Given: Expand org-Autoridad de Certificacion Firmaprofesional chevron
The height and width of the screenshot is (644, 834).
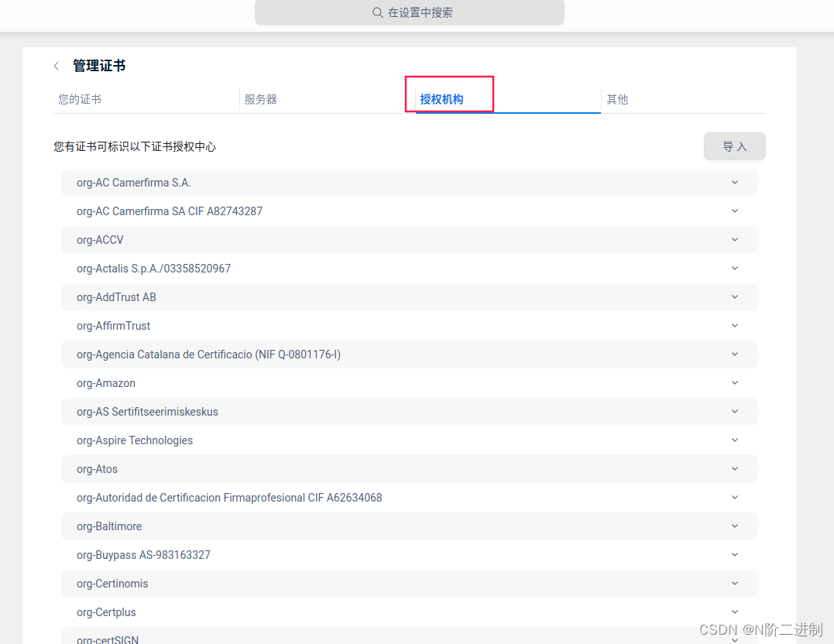Looking at the screenshot, I should (x=735, y=498).
